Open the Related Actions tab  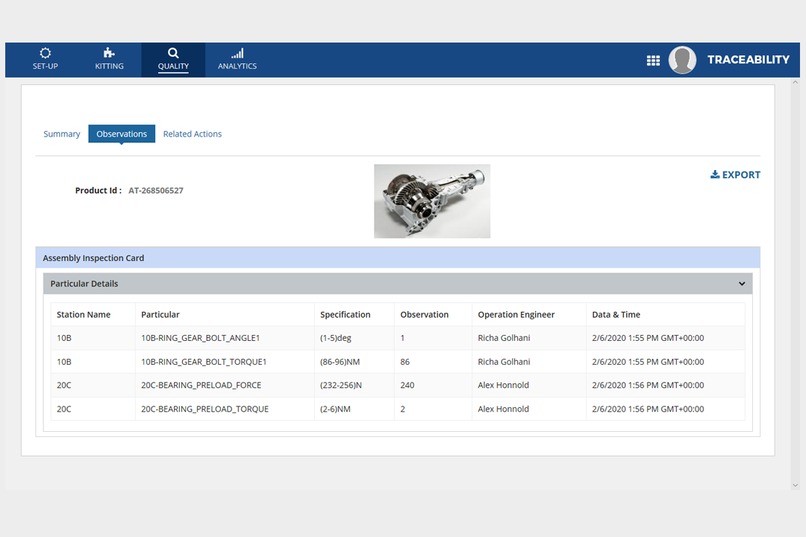tap(192, 134)
